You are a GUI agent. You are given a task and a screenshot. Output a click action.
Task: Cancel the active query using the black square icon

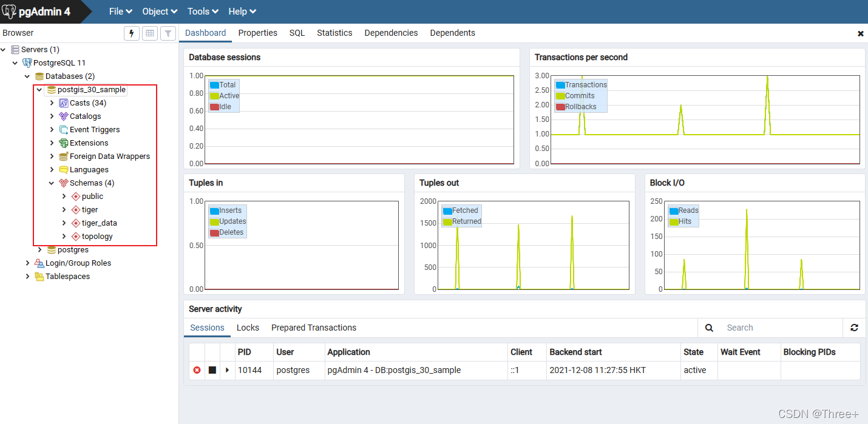211,370
